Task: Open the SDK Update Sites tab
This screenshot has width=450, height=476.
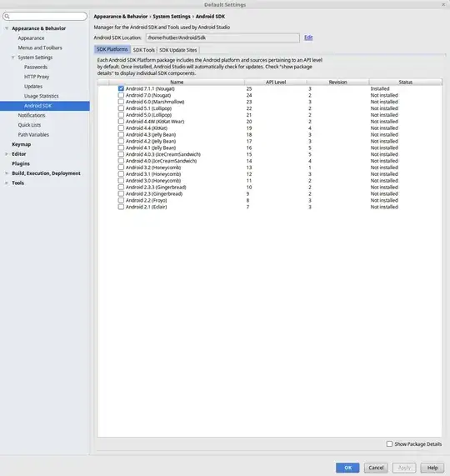Action: click(178, 50)
